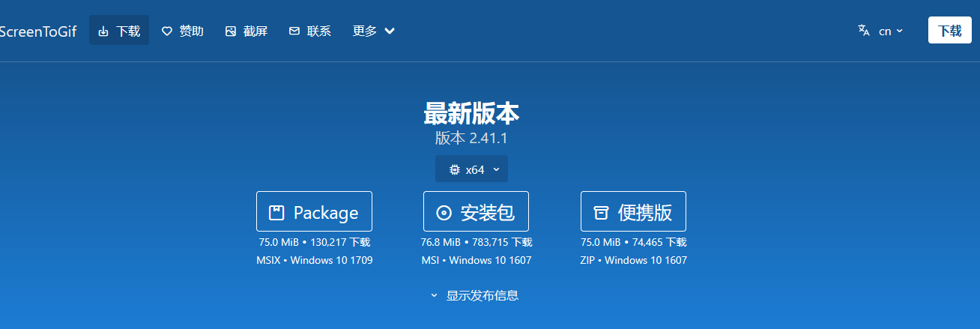Open the ScreenToGif home link
This screenshot has width=980, height=329.
tap(37, 31)
